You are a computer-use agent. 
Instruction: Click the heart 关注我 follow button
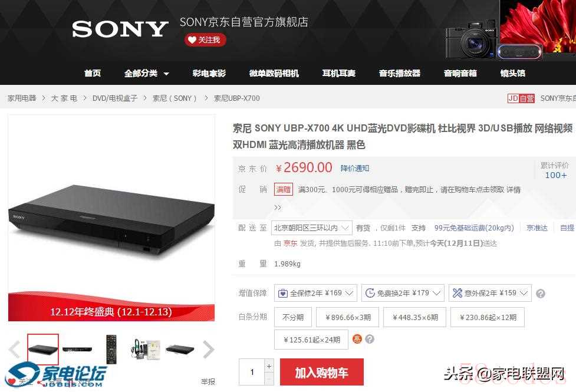click(x=205, y=39)
